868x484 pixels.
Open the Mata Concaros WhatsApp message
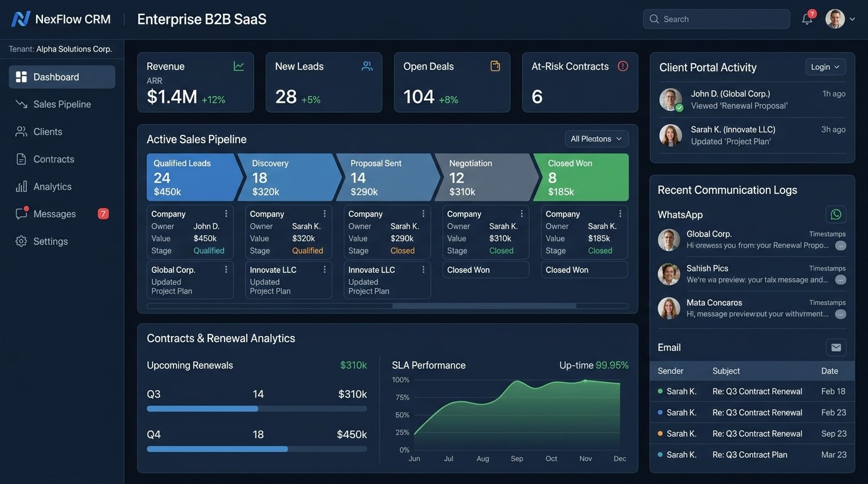752,308
